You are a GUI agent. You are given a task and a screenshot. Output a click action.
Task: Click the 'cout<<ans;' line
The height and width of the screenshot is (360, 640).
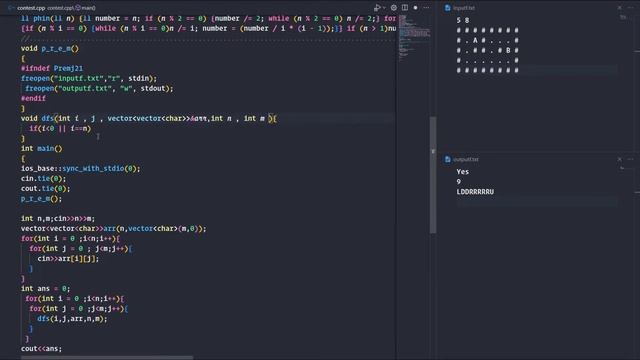(41, 349)
